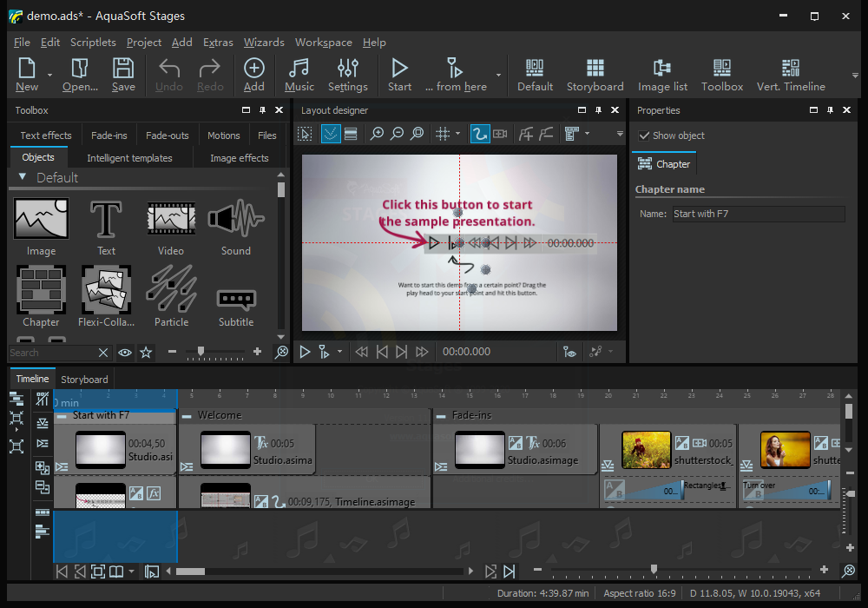Viewport: 868px width, 608px height.
Task: Select the Text object in Toolbox
Action: pos(106,228)
